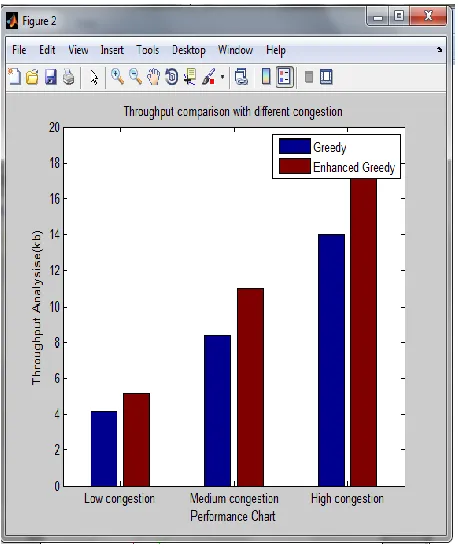458x548 pixels.
Task: Select the Edit Plot arrow tool
Action: pos(94,77)
